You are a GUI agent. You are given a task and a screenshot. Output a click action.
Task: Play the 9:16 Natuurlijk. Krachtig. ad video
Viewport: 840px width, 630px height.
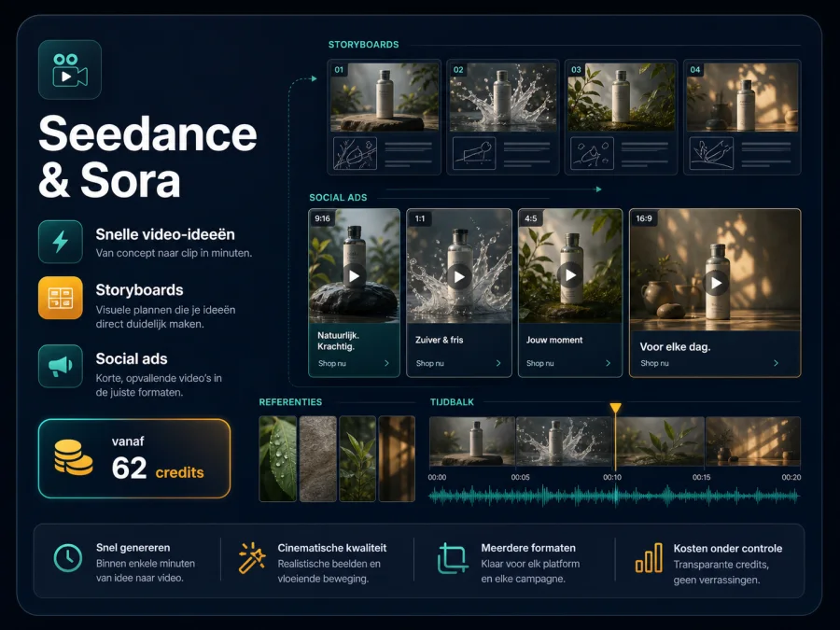(354, 276)
